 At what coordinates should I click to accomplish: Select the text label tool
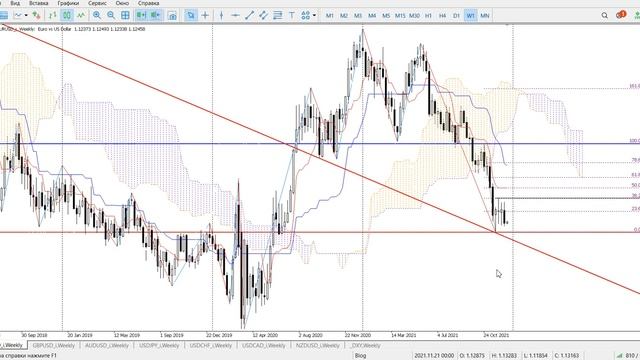(291, 16)
